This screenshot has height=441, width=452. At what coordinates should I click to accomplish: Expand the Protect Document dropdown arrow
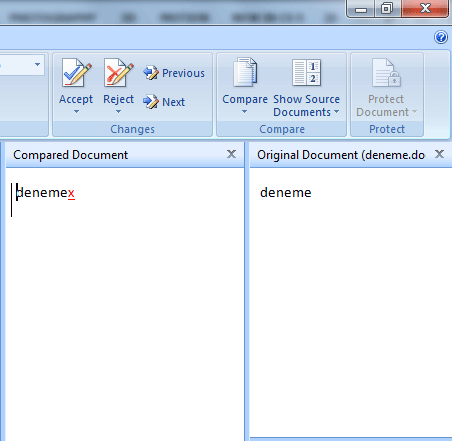tap(414, 112)
